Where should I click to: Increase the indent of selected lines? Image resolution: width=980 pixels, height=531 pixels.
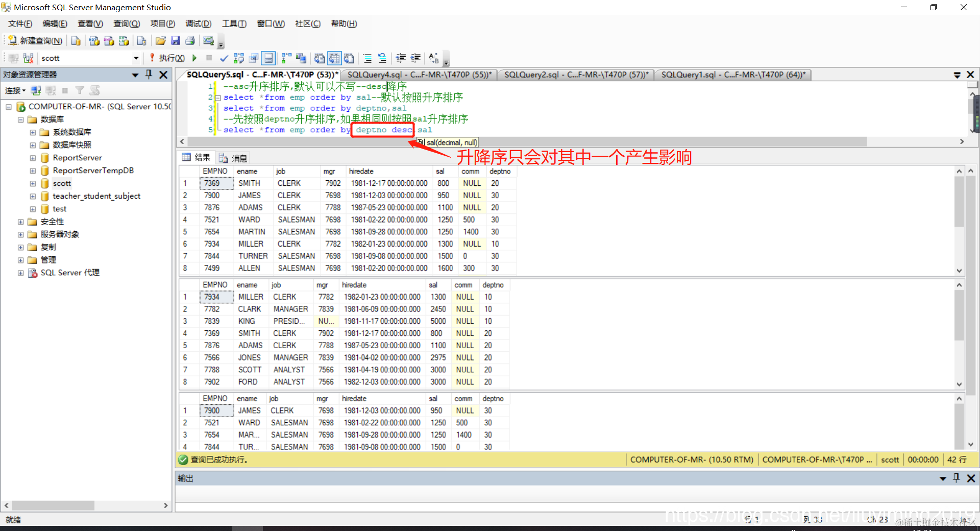(416, 58)
